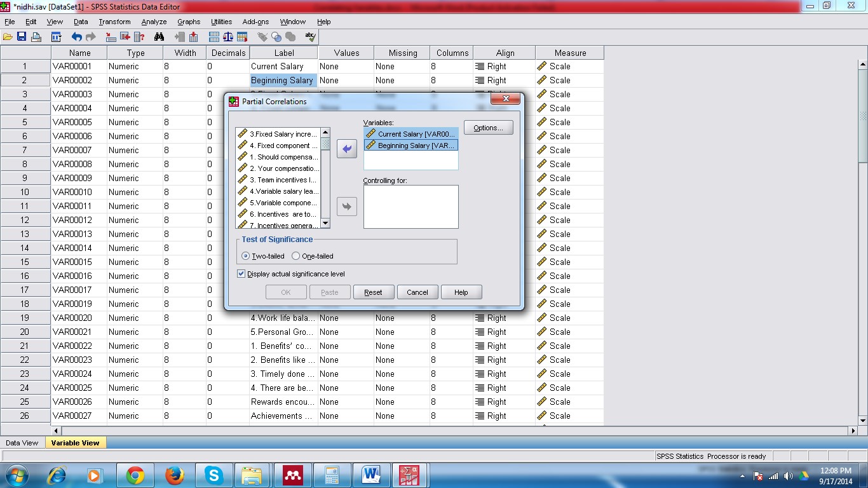Click the Undo arrow icon
Viewport: 868px width, 488px height.
76,37
